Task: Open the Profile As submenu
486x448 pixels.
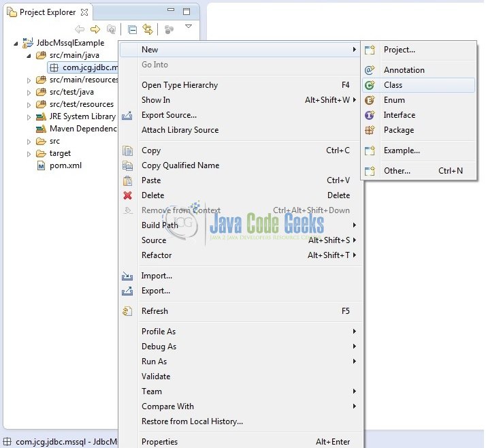Action: (240, 332)
